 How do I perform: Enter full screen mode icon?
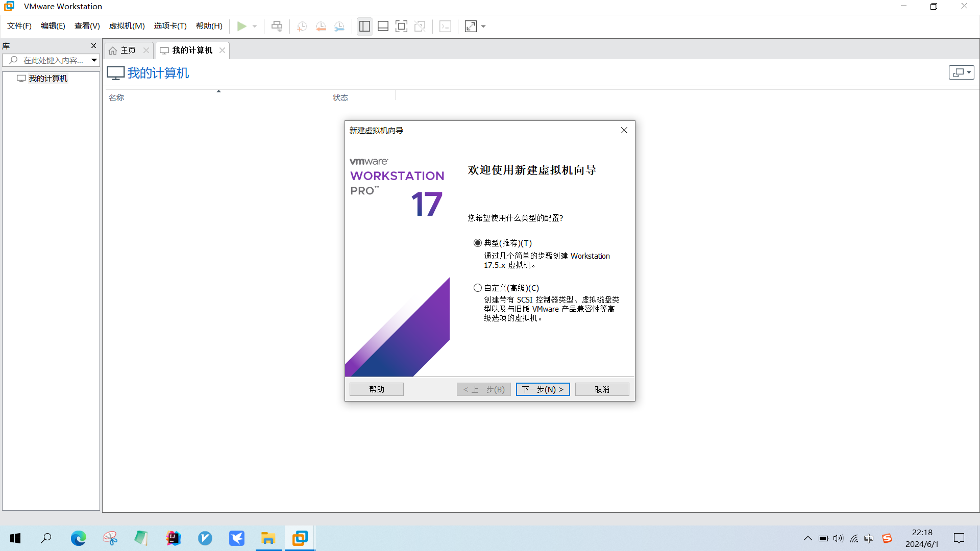tap(401, 26)
